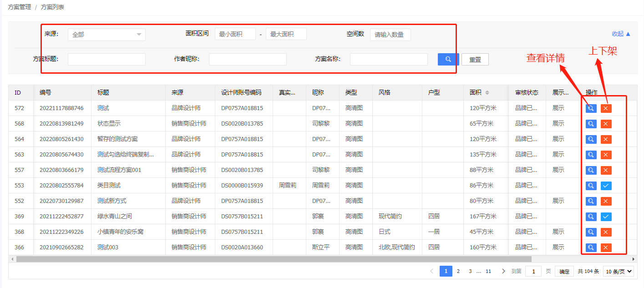Click the table's horizontal scrollbar
Viewport: 644px width, 288px height.
273,259
